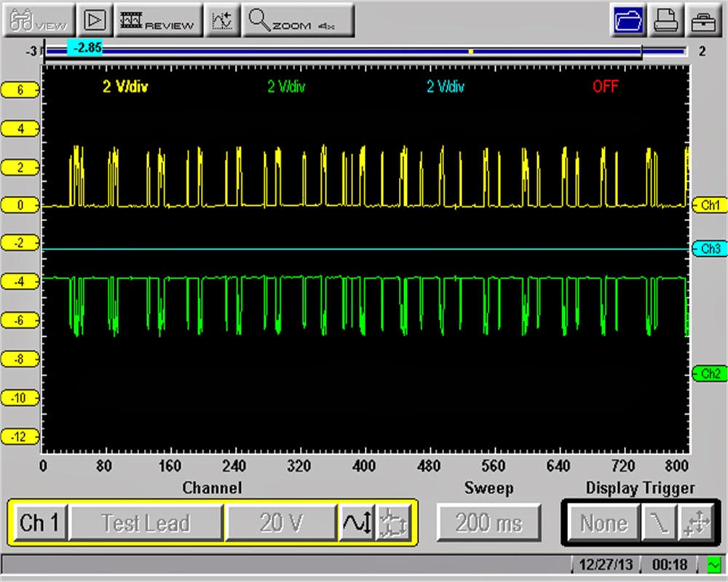This screenshot has height=582, width=728.
Task: Click the Print icon
Action: 666,20
